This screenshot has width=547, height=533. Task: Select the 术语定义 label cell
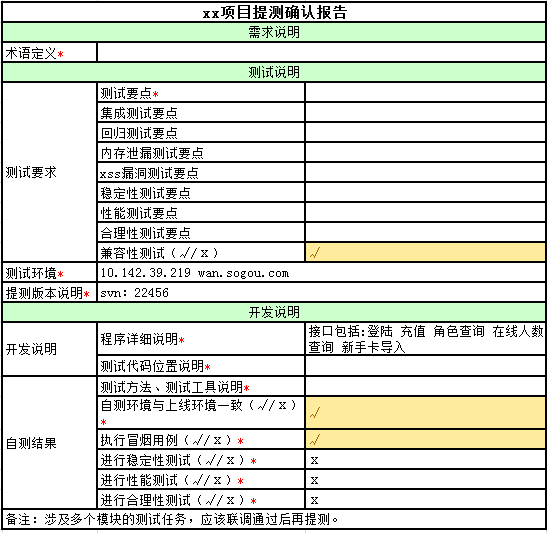50,53
